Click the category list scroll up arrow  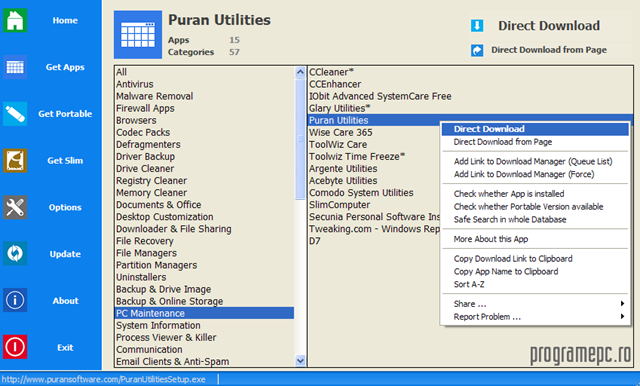click(x=300, y=72)
